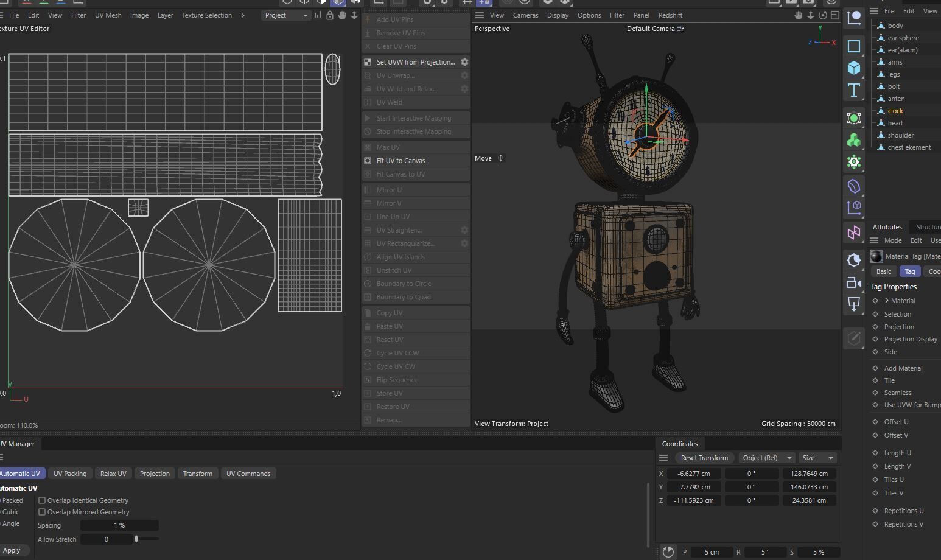The image size is (941, 560).
Task: Select the Text tool icon
Action: (854, 90)
